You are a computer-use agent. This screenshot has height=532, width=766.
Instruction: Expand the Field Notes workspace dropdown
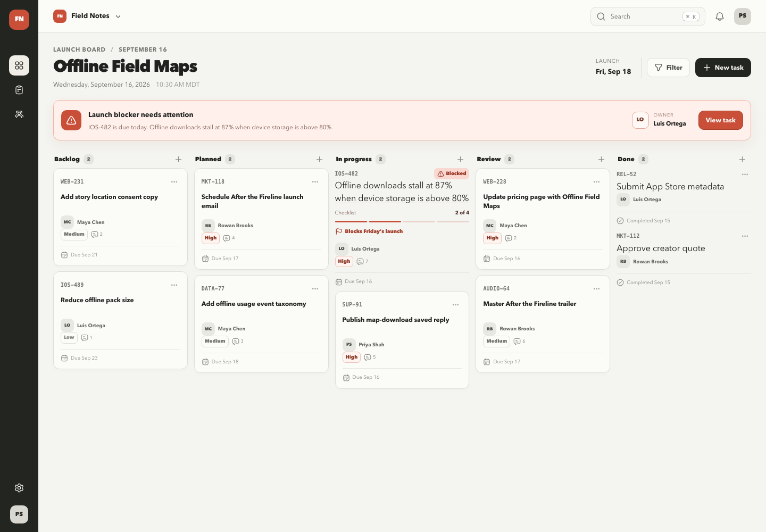pos(87,16)
